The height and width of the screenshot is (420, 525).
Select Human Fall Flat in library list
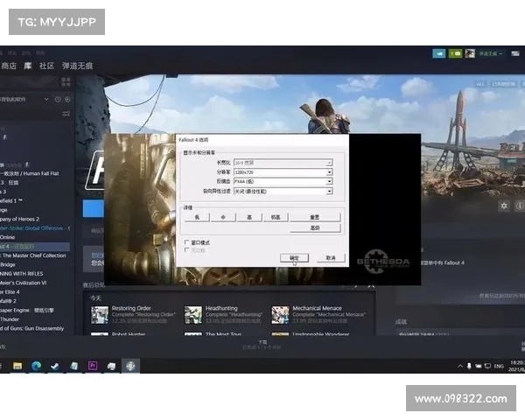[33, 173]
